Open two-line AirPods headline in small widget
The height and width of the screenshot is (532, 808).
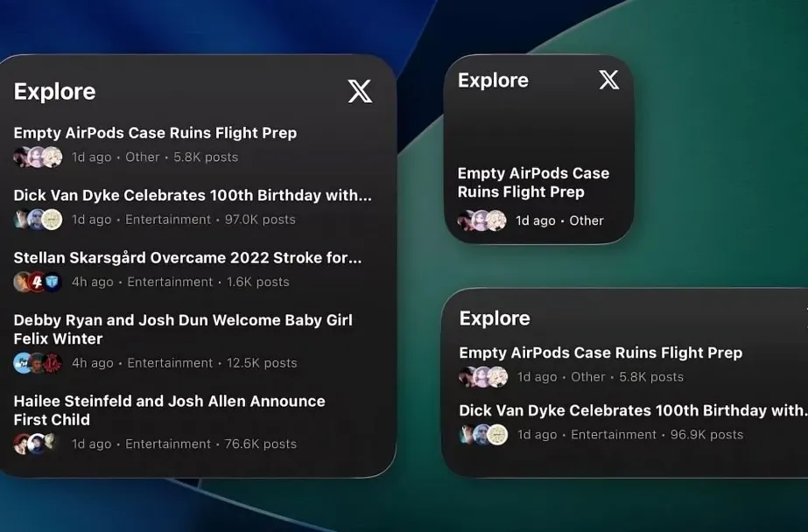click(x=533, y=183)
